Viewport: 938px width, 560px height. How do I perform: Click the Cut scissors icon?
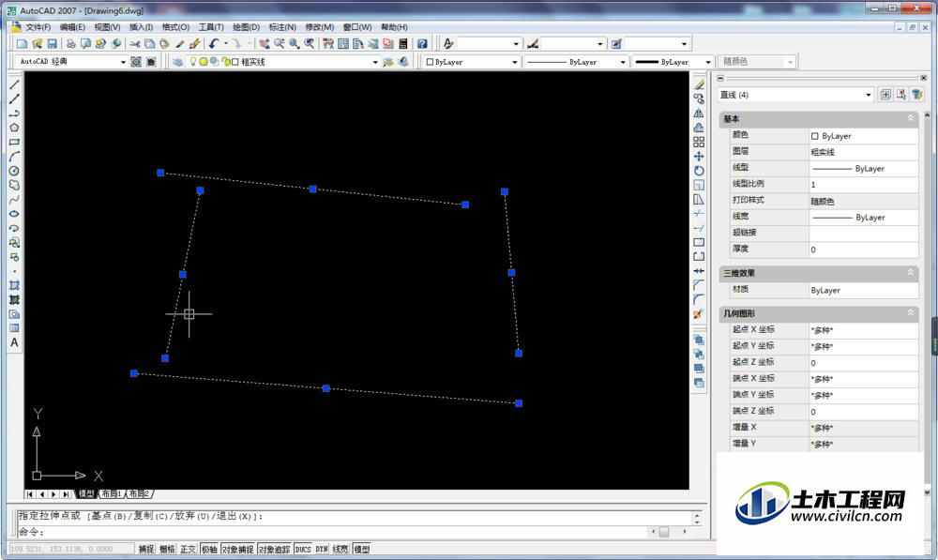tap(134, 44)
